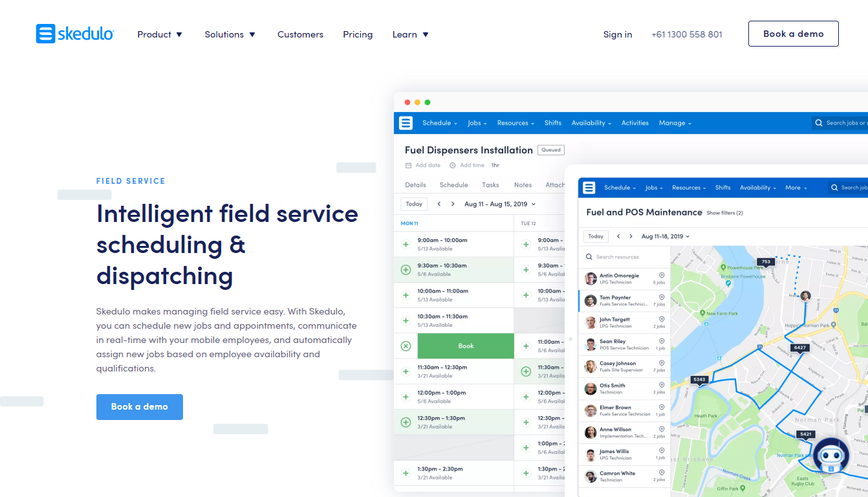Go to next week in Fuel Dispensers Installation window
Image resolution: width=868 pixels, height=497 pixels.
click(453, 204)
